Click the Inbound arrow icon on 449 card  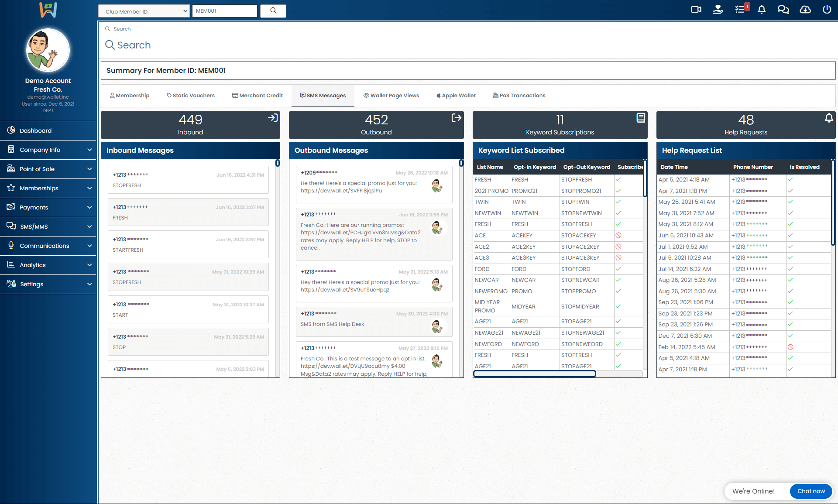tap(273, 118)
